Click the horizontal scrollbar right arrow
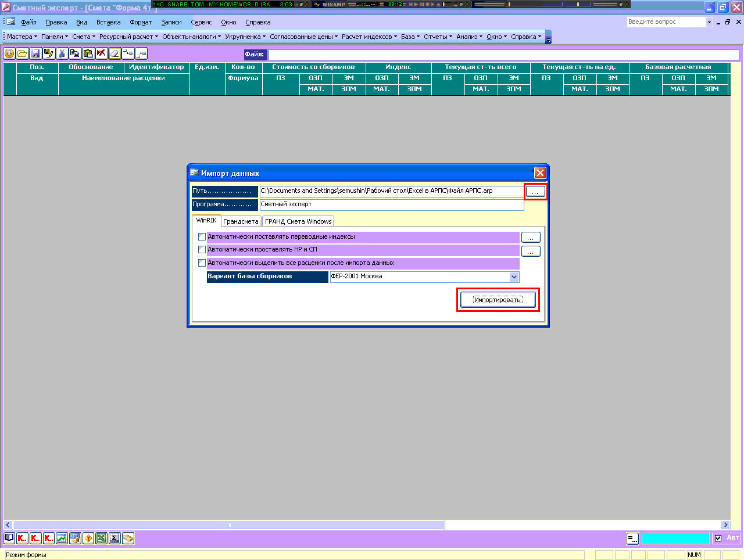744x560 pixels. (x=725, y=525)
